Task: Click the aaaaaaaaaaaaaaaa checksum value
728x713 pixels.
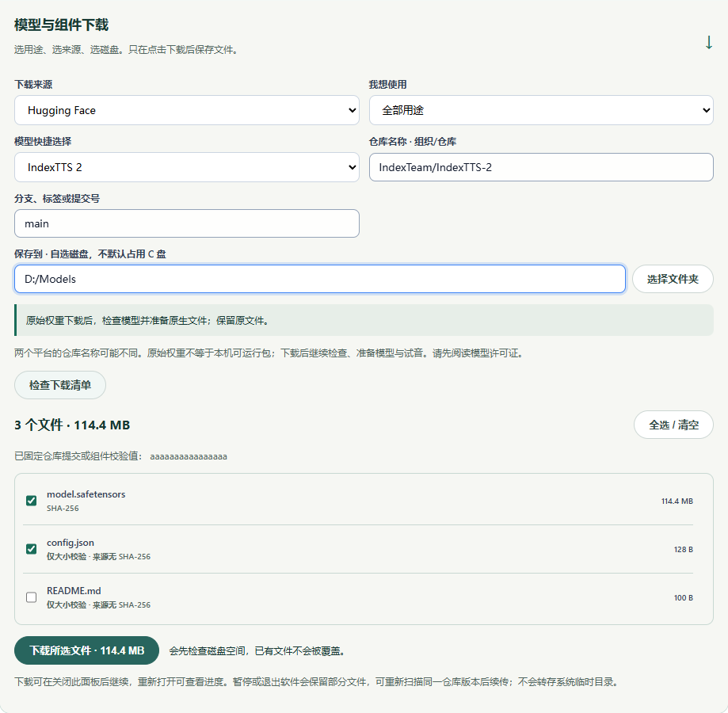Action: (x=189, y=457)
